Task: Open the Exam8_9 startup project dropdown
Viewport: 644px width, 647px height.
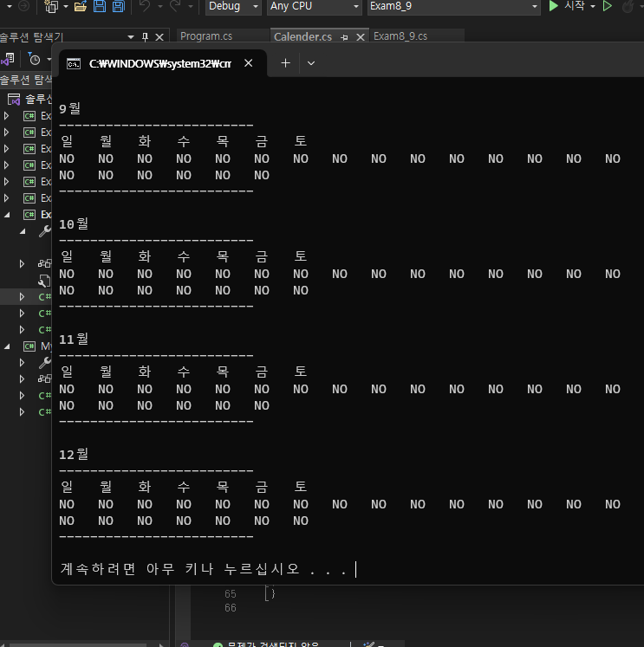Action: pyautogui.click(x=453, y=6)
